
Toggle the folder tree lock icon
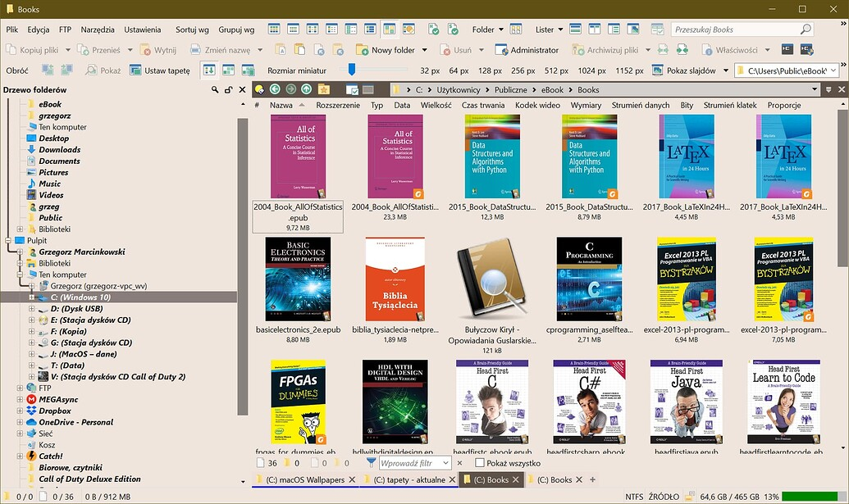click(x=229, y=90)
